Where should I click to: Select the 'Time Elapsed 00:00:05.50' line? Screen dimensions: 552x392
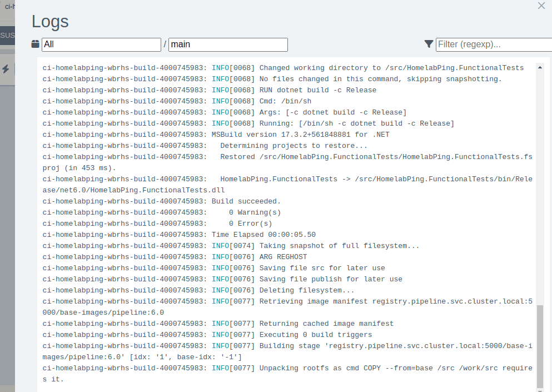263,235
